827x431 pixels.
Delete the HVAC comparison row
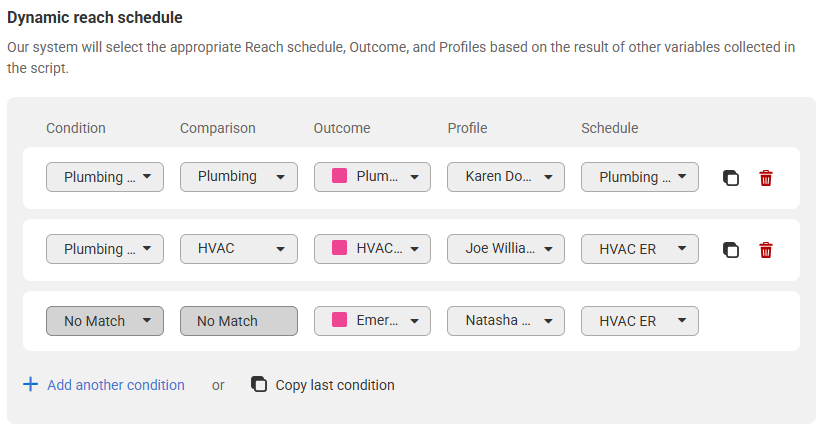(x=766, y=250)
